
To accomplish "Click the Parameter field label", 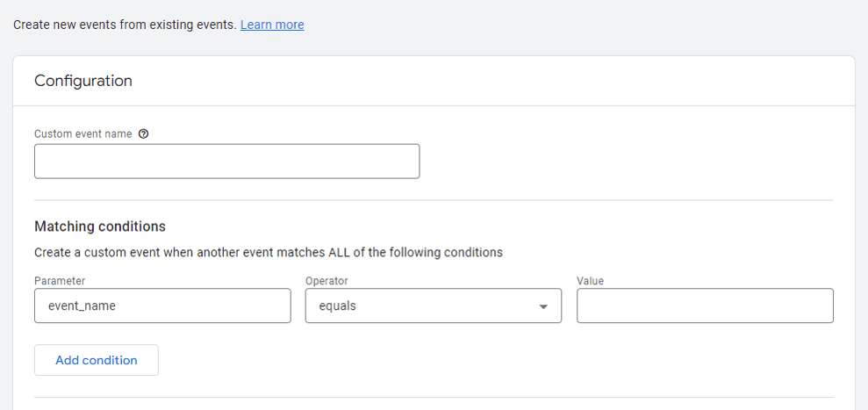I will [x=60, y=281].
